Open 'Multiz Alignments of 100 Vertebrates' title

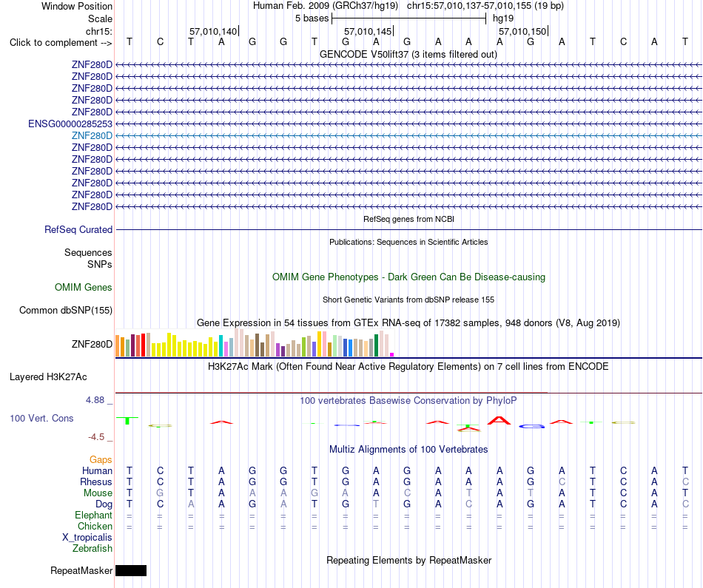coord(408,450)
